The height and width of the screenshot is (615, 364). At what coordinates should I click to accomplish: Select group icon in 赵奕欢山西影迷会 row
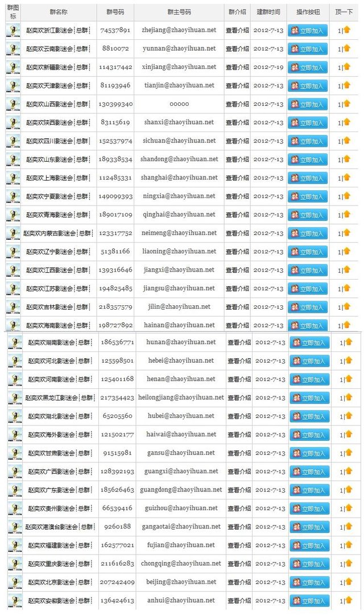pyautogui.click(x=13, y=104)
